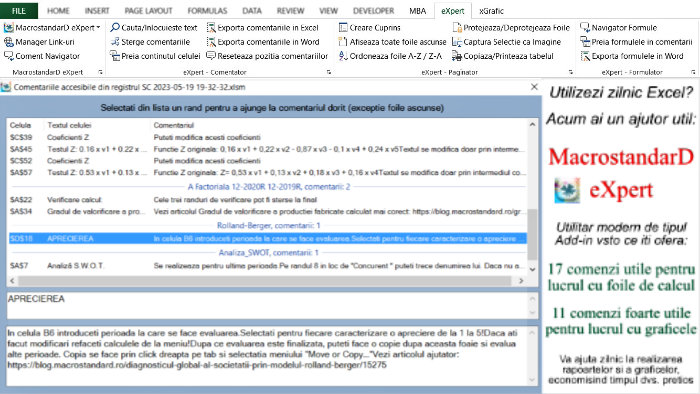Screen dimensions: 700x394
Task: Open Protejeaza/Deprotejeaza Foile
Action: (511, 28)
